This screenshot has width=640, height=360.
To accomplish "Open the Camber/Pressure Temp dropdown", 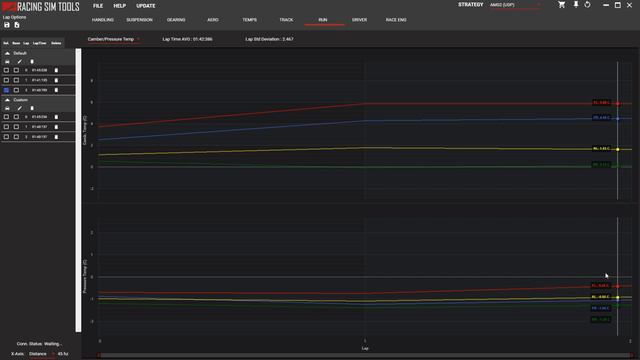I will click(x=113, y=39).
